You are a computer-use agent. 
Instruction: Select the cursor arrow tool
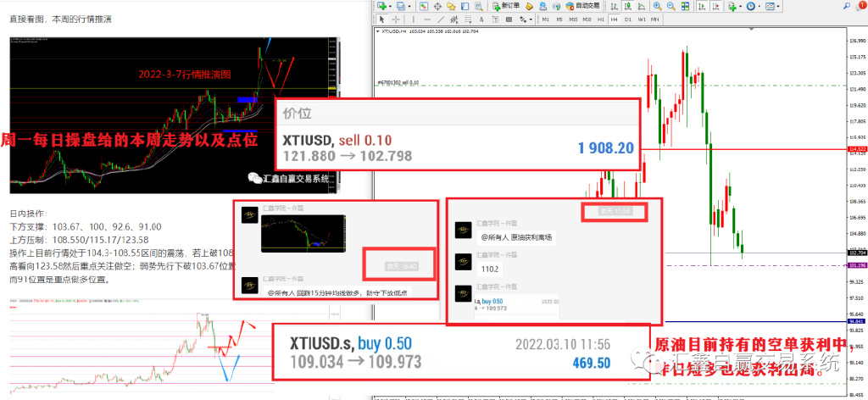tap(381, 19)
